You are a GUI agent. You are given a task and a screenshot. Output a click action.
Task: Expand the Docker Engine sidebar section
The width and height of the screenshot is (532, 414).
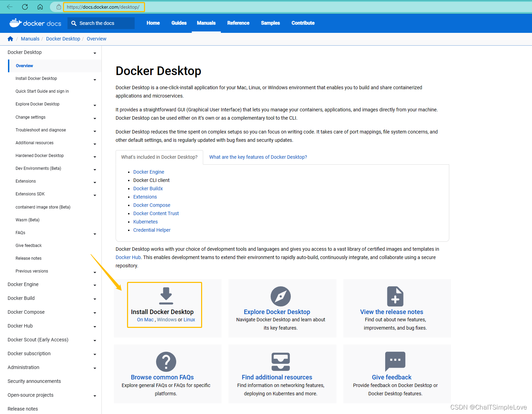(94, 285)
